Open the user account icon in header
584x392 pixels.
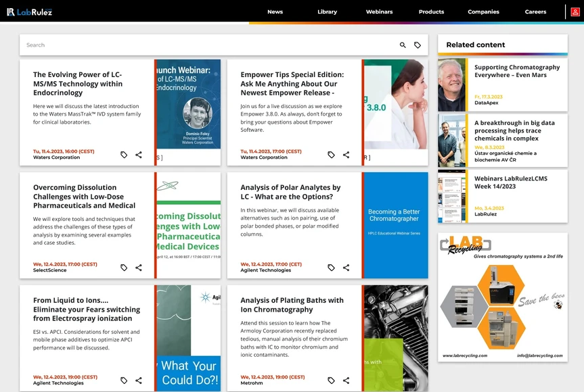575,12
